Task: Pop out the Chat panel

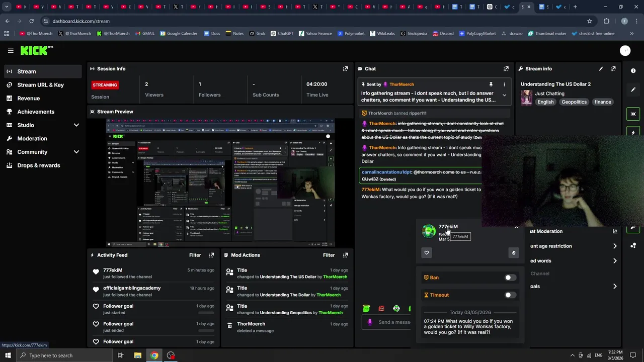Action: click(x=506, y=68)
